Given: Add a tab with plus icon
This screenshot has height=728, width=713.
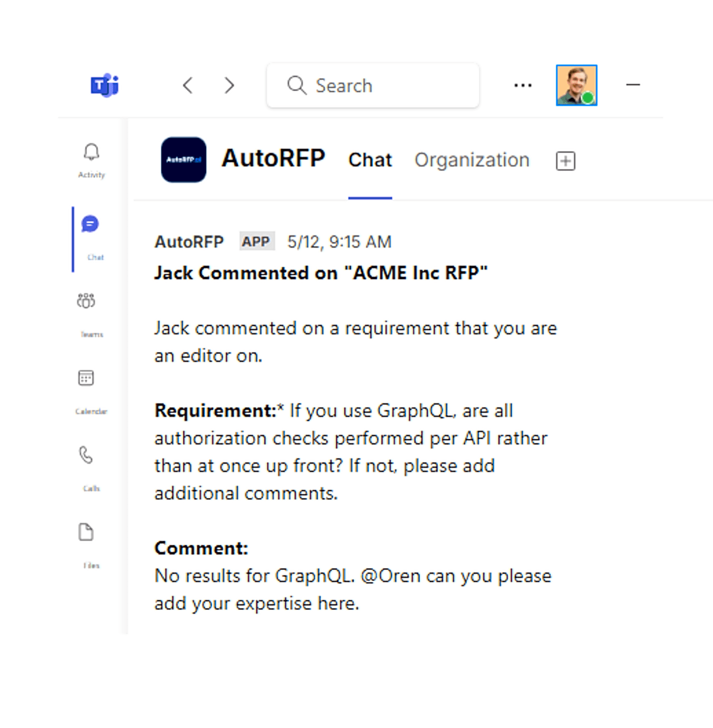Looking at the screenshot, I should [x=565, y=161].
